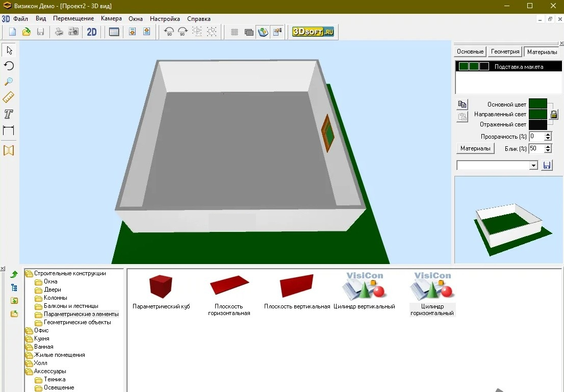Choose the magnifier zoom tool

tap(9, 82)
